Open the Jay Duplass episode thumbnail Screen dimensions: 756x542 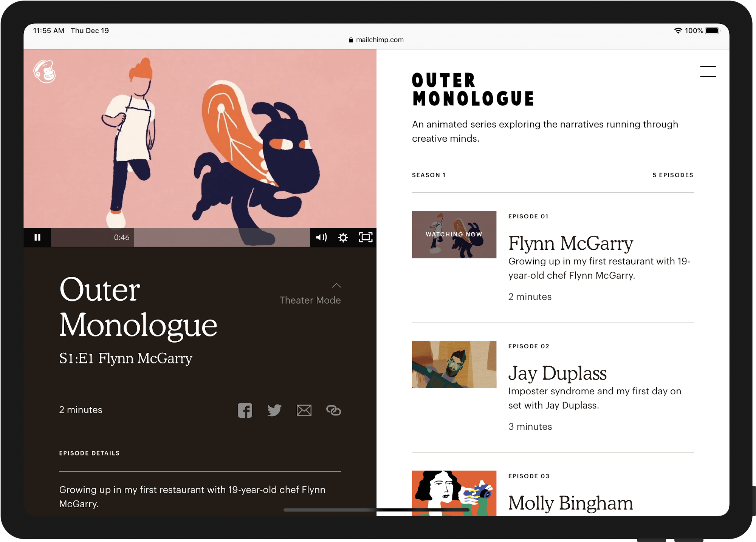pos(454,364)
